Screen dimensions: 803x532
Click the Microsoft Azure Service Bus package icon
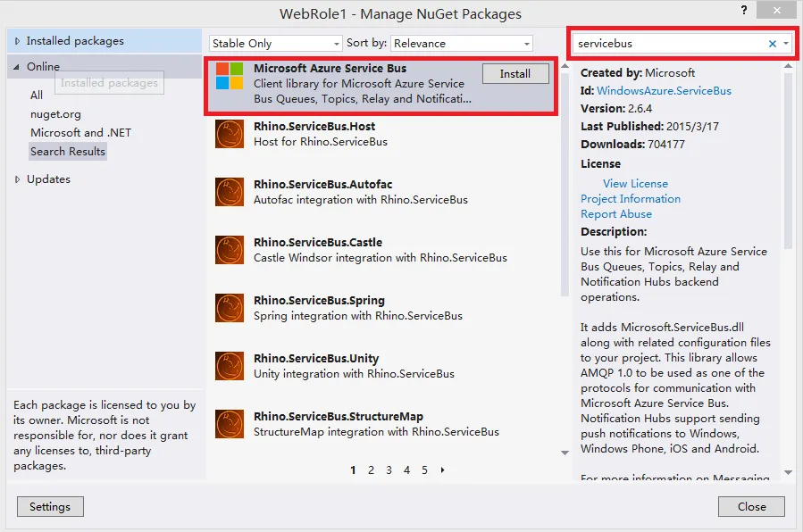pyautogui.click(x=229, y=76)
